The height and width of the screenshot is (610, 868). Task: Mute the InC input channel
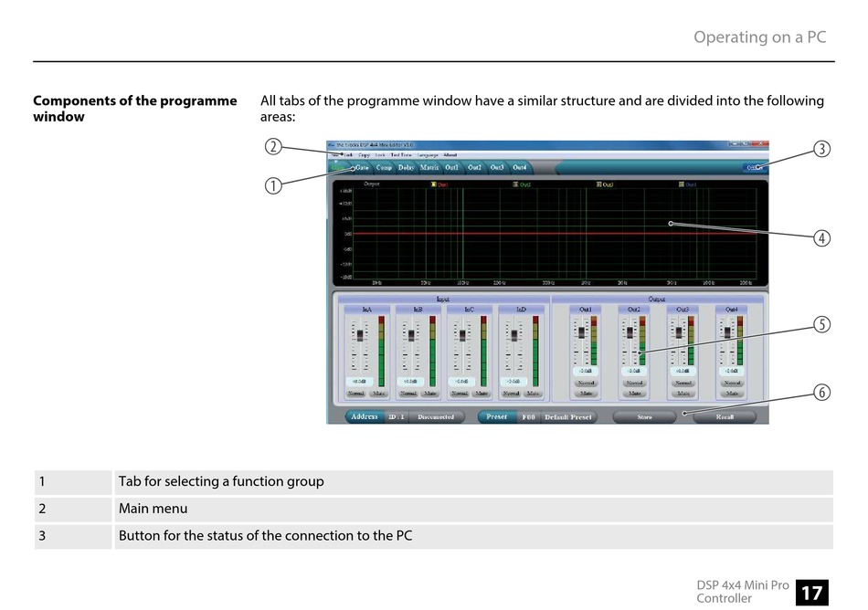coord(481,394)
